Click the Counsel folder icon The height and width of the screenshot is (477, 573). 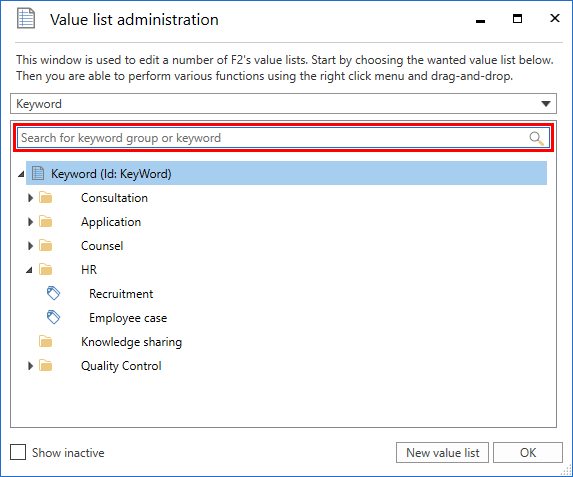pyautogui.click(x=46, y=246)
